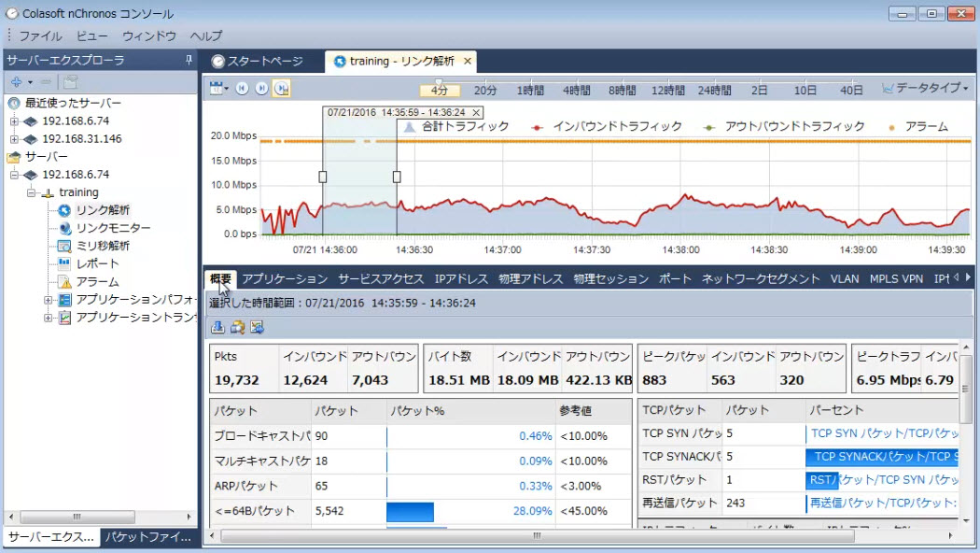Expand the アプリケーショントラン… tree node

point(49,318)
